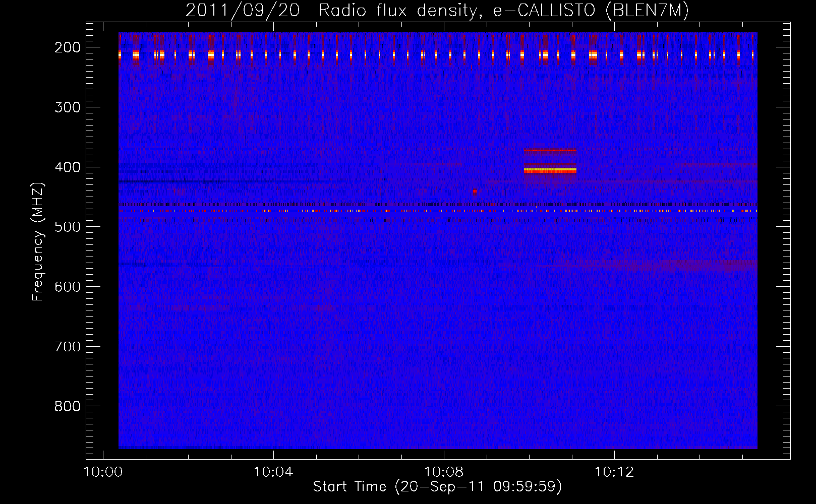Viewport: 816px width, 504px height.
Task: Click the thin red band near 372 MHz
Action: (x=550, y=150)
